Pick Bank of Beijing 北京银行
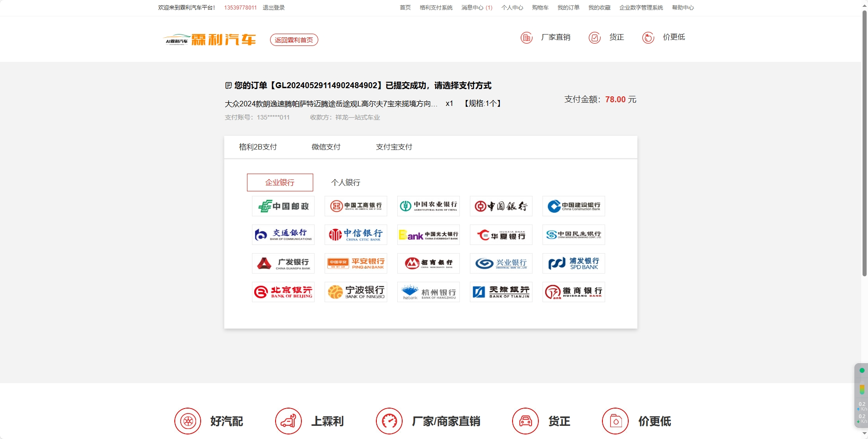 283,292
